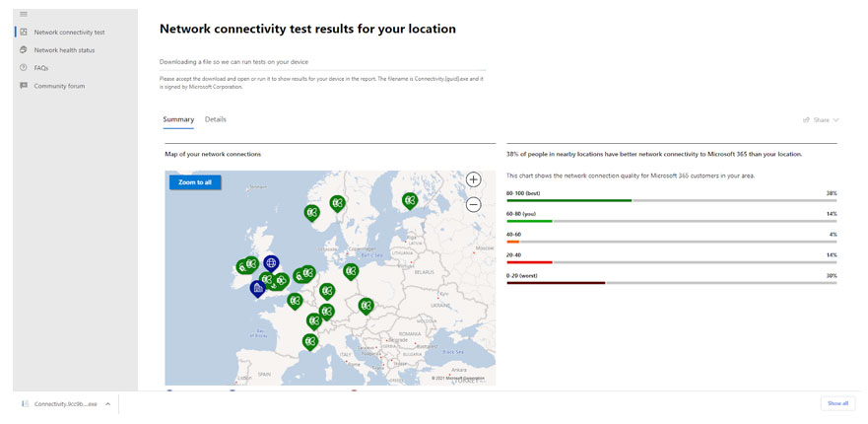Click the Zoom to all button

click(195, 182)
